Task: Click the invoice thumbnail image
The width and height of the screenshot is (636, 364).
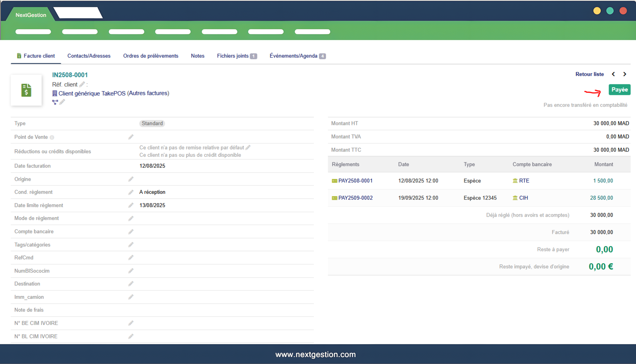Action: (x=26, y=90)
